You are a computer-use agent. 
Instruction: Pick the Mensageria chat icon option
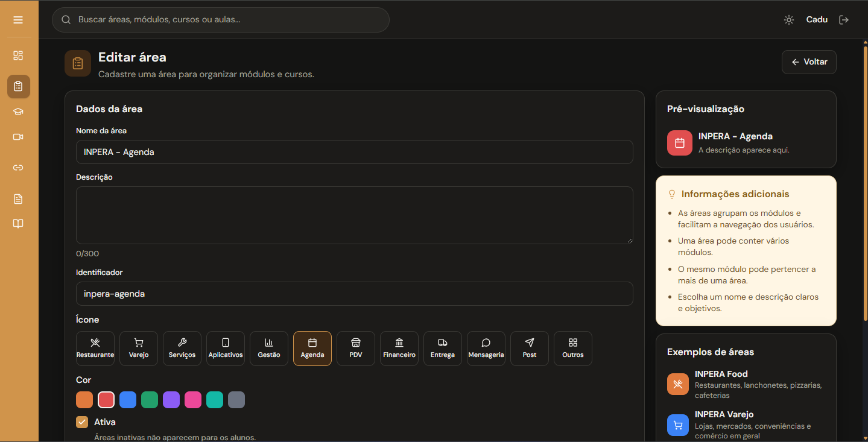pyautogui.click(x=486, y=349)
